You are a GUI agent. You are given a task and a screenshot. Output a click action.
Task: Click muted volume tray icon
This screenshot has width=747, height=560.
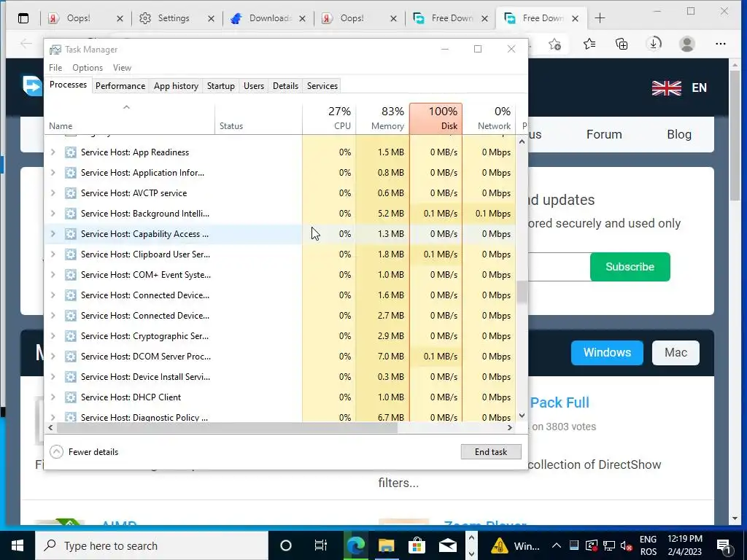point(627,545)
